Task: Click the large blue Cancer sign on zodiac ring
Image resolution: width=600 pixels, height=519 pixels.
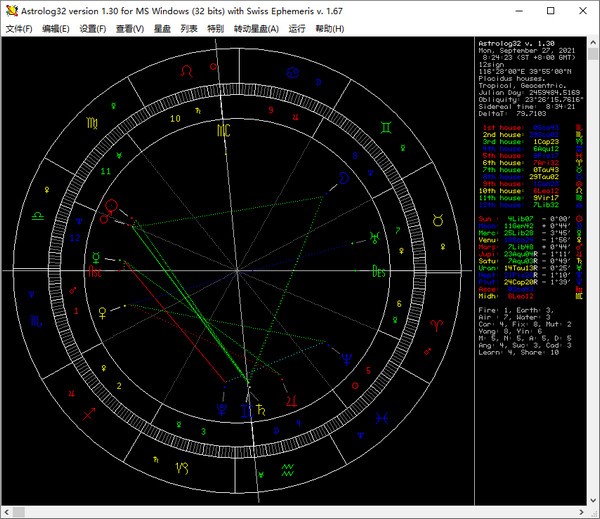Action: (x=293, y=72)
